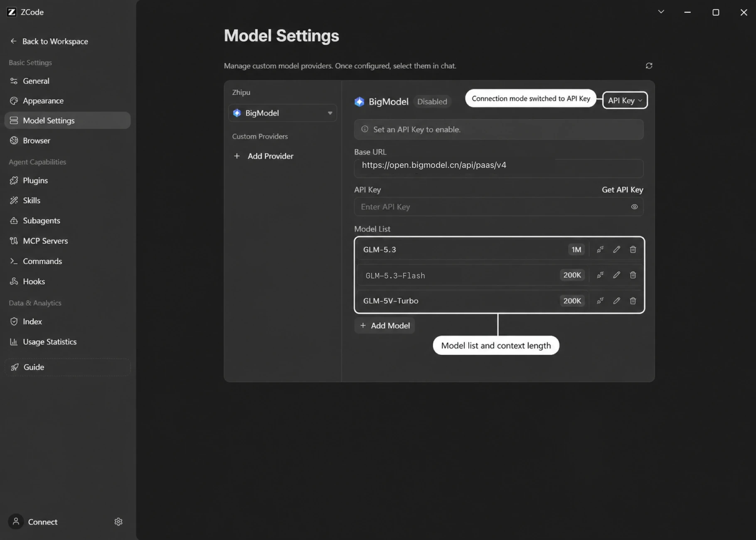Image resolution: width=756 pixels, height=540 pixels.
Task: Open settings gear next to Connect
Action: point(118,522)
